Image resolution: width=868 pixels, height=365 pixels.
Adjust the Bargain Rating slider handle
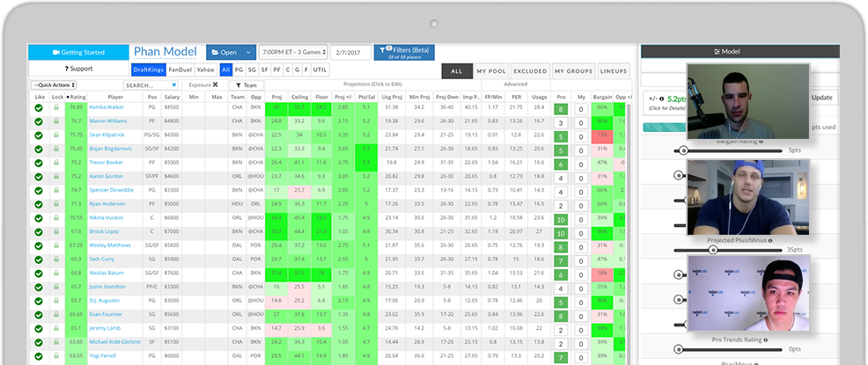684,150
